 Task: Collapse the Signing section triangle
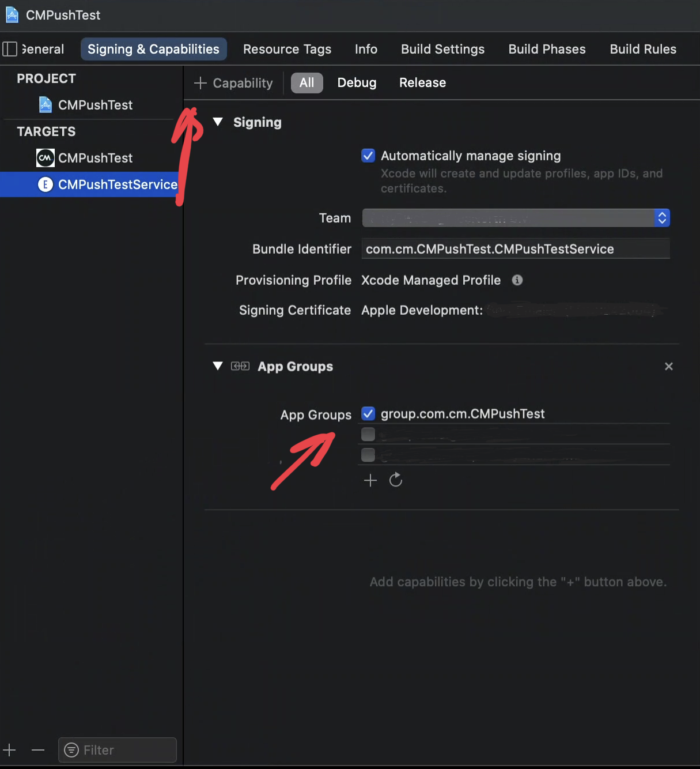[218, 122]
